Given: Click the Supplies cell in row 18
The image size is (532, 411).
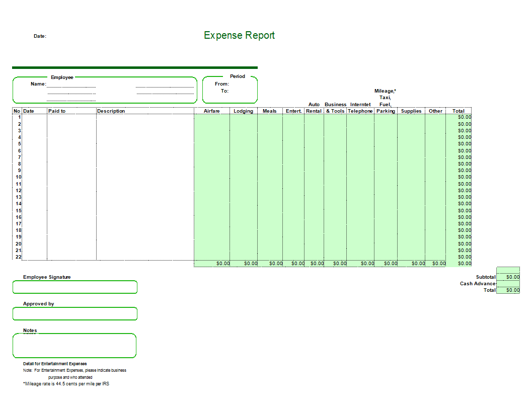Looking at the screenshot, I should [x=411, y=230].
